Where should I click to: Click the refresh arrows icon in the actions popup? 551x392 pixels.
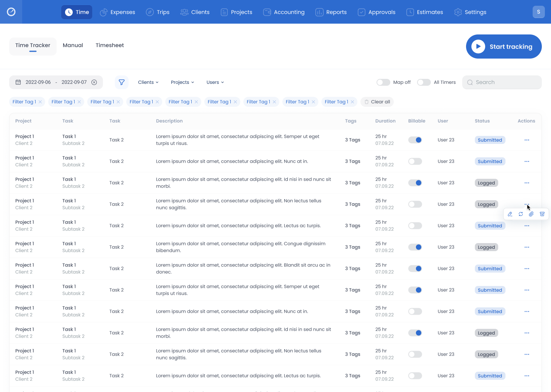tap(521, 214)
